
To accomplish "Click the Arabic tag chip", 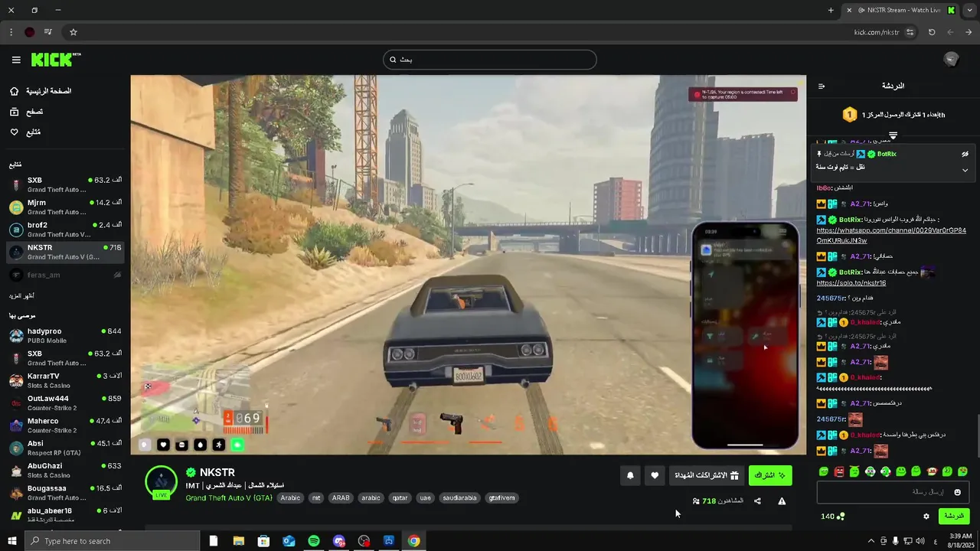I will click(x=290, y=497).
